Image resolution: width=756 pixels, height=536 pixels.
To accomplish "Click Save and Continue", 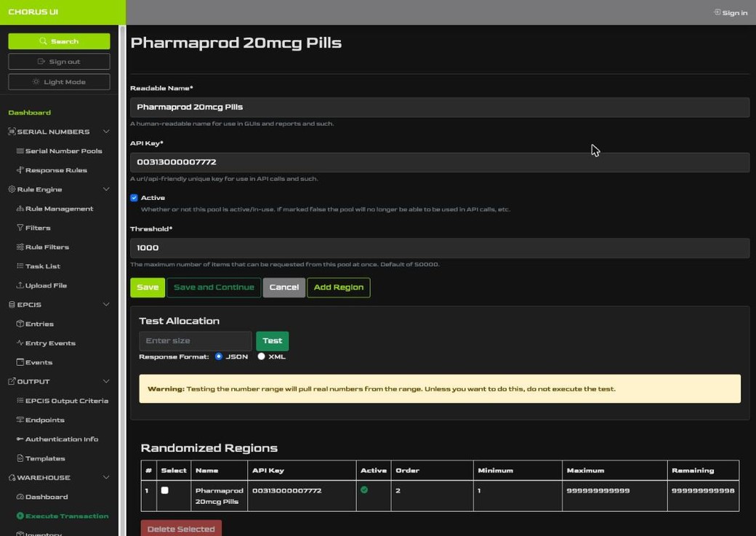I will pyautogui.click(x=214, y=287).
